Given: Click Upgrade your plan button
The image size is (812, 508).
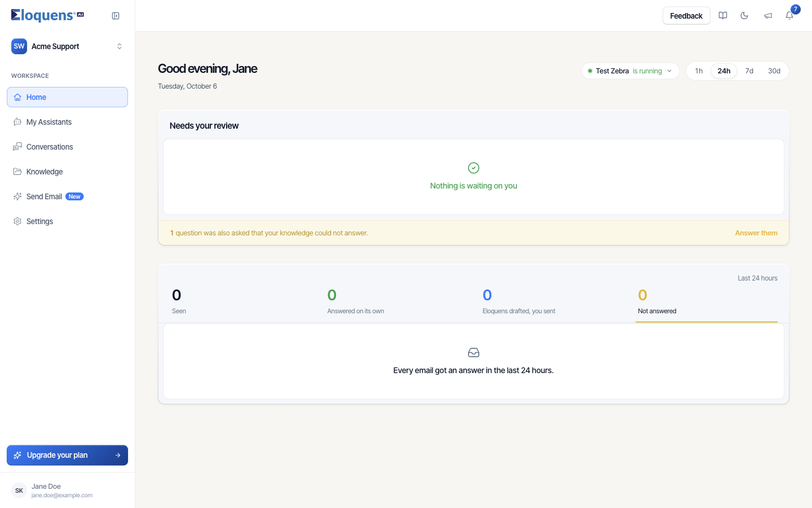Looking at the screenshot, I should pos(67,455).
